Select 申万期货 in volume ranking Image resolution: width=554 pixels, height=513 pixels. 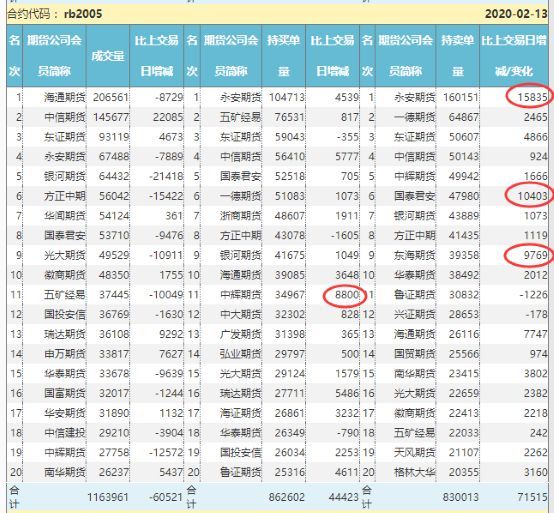pyautogui.click(x=65, y=354)
